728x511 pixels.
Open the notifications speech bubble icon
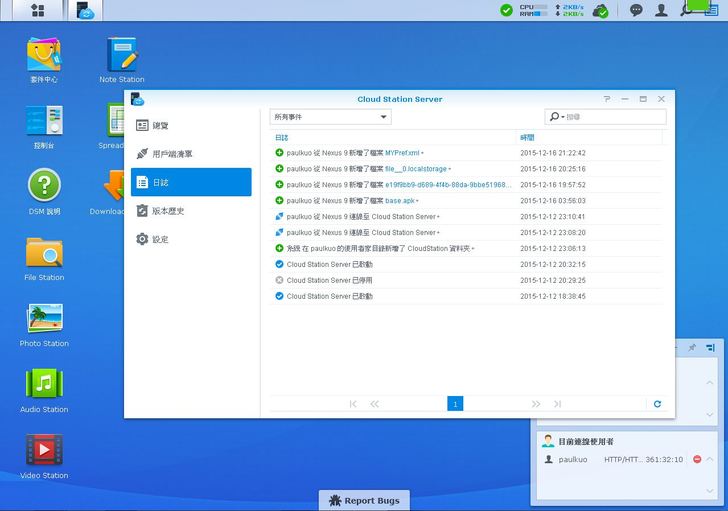coord(636,10)
